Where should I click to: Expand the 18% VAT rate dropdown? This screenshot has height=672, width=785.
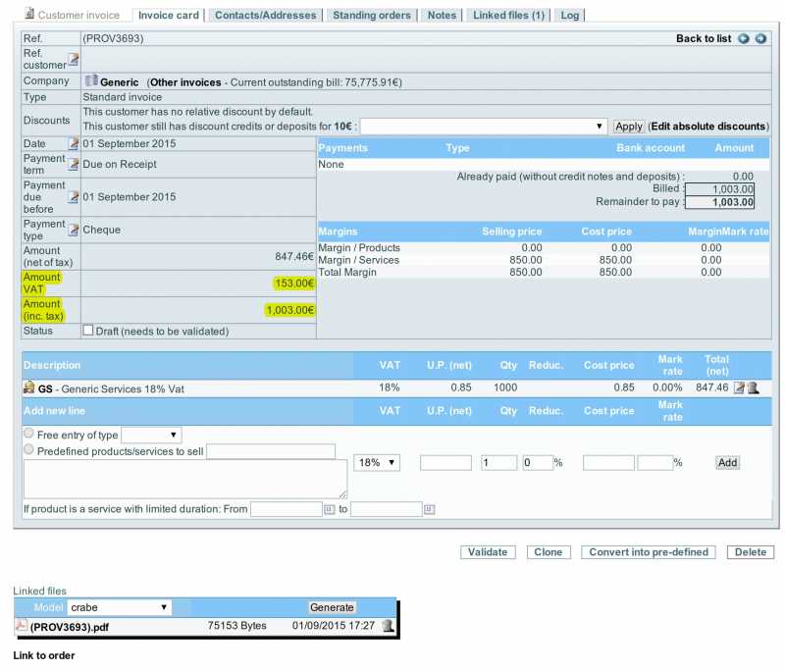377,462
